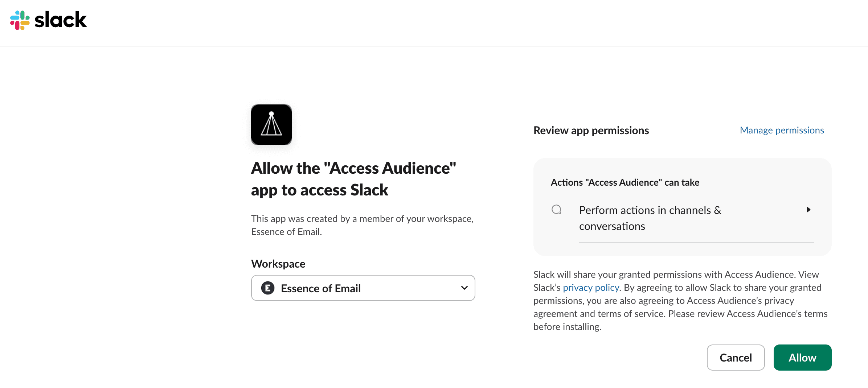Image resolution: width=868 pixels, height=388 pixels.
Task: Click the app creator description text
Action: click(362, 225)
